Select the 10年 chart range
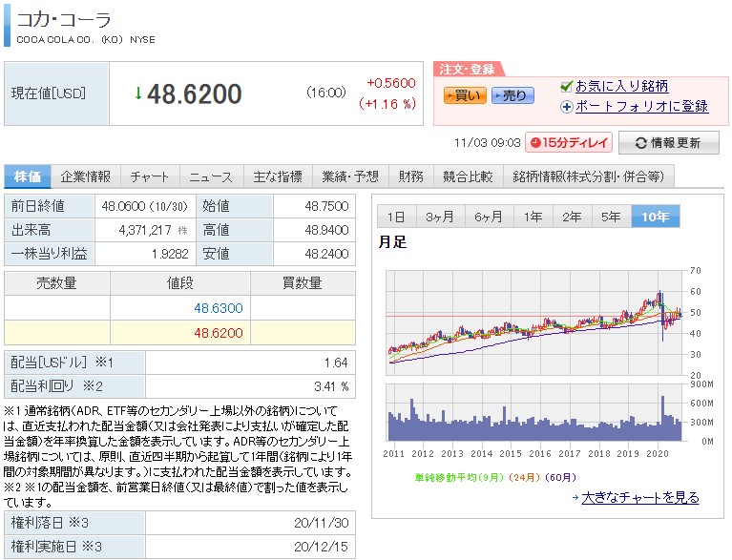This screenshot has height=560, width=732. 656,217
